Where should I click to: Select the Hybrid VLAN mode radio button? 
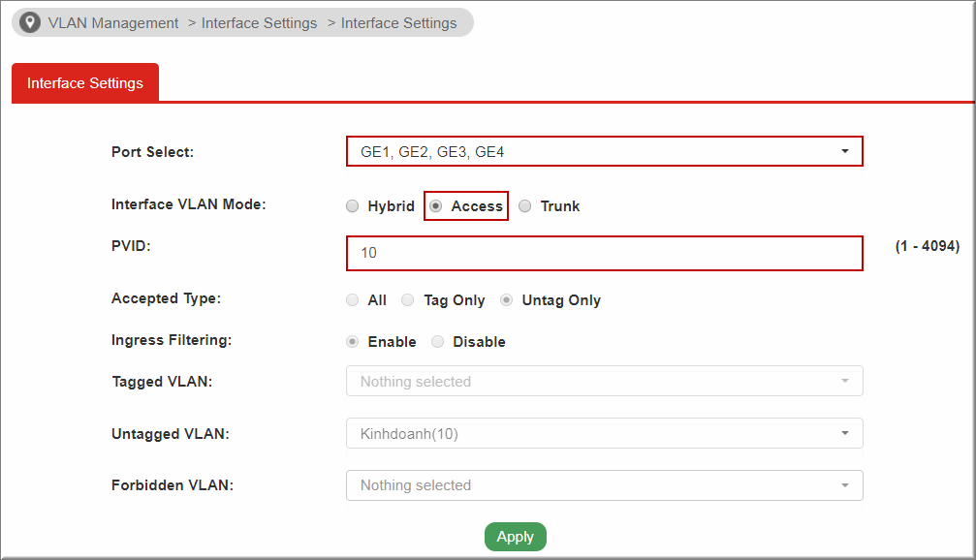(x=352, y=206)
